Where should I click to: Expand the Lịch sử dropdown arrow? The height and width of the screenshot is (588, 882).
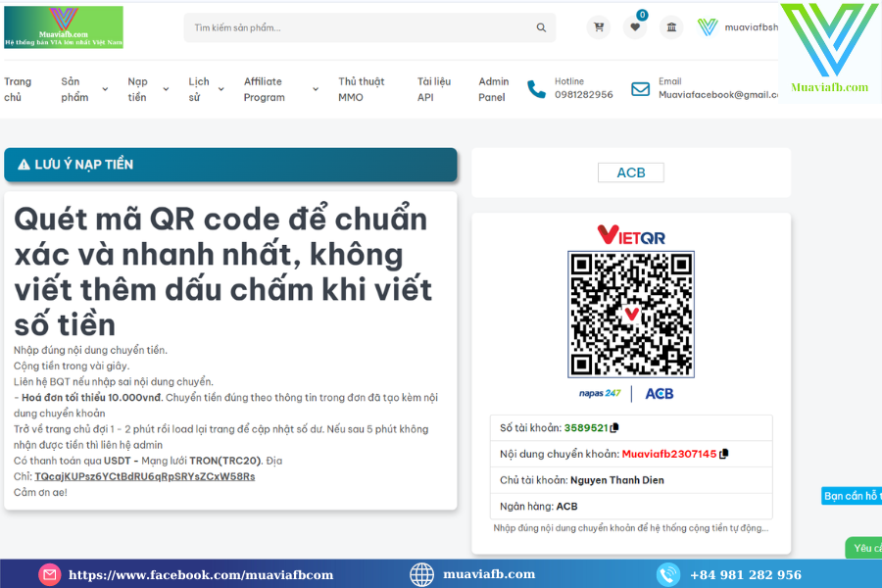pyautogui.click(x=221, y=89)
